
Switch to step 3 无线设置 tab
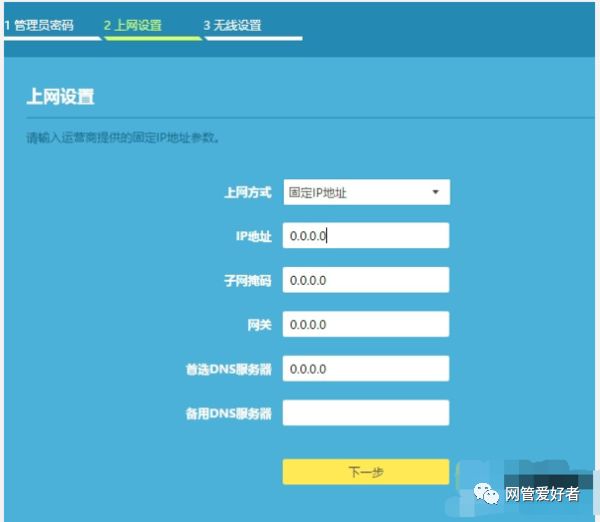pos(233,26)
